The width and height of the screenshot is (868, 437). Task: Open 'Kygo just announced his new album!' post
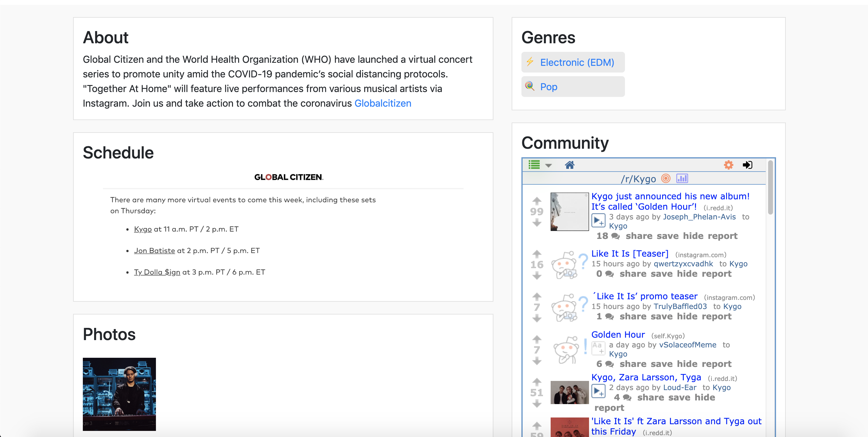click(x=670, y=201)
